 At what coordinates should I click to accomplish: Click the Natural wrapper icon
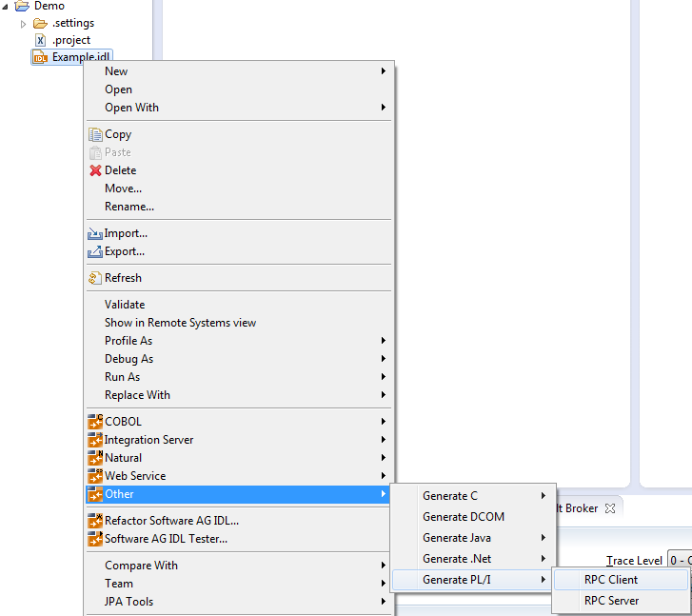coord(95,458)
